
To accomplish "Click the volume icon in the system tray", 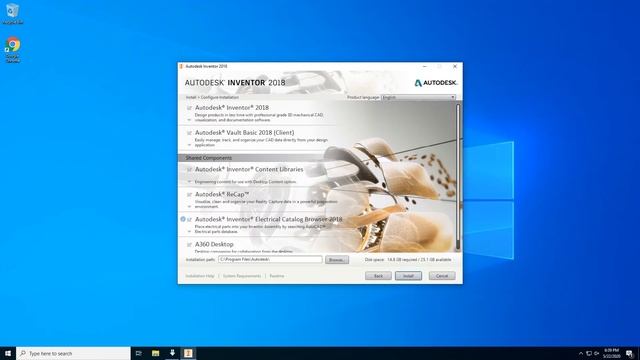I will click(597, 353).
